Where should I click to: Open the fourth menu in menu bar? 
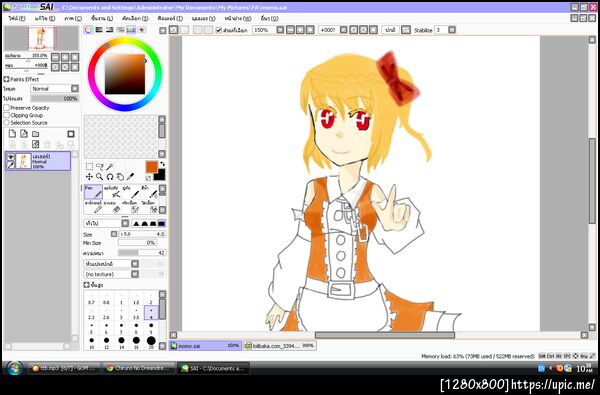pyautogui.click(x=102, y=18)
